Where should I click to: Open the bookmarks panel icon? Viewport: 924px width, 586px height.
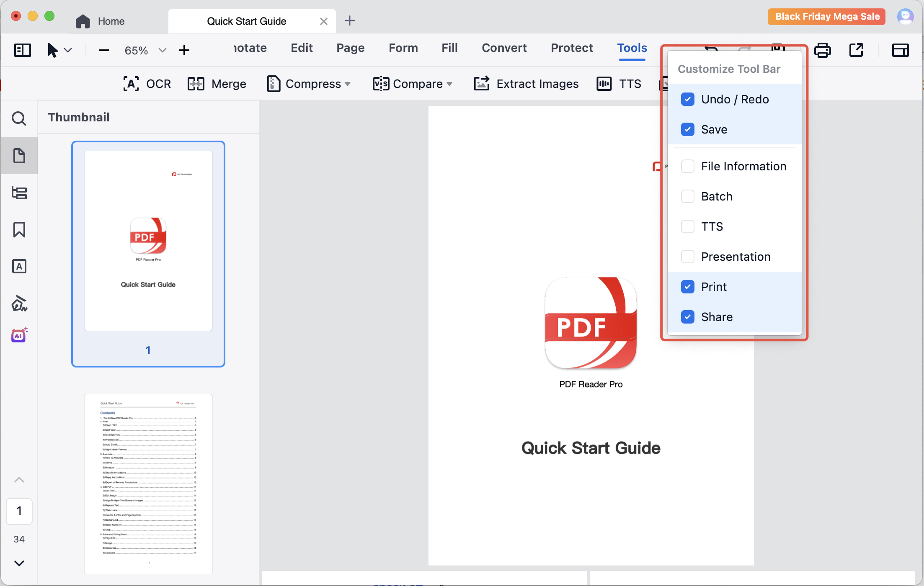(x=19, y=230)
